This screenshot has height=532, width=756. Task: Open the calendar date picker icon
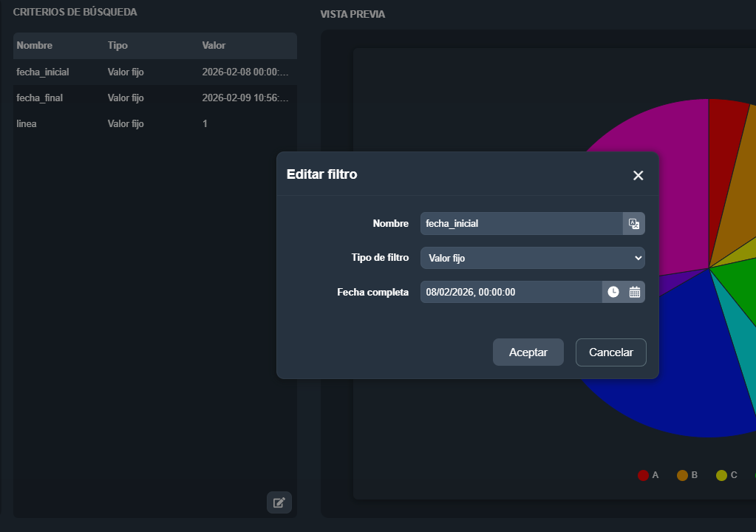tap(634, 292)
